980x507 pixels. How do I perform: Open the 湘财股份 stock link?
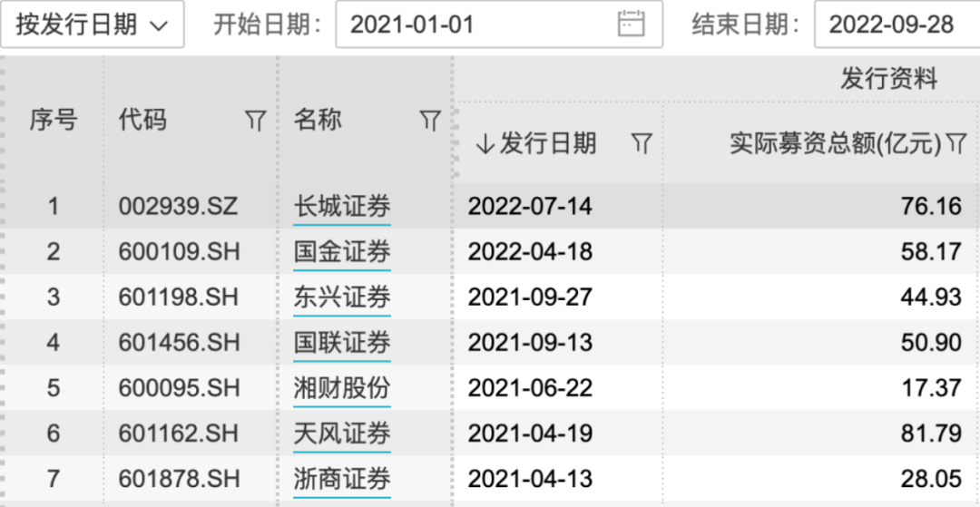[342, 388]
